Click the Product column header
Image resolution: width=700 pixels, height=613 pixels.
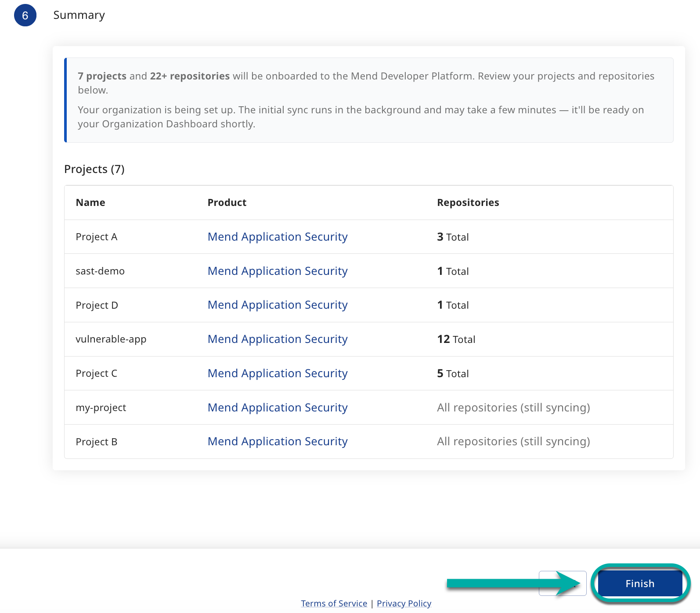click(227, 202)
